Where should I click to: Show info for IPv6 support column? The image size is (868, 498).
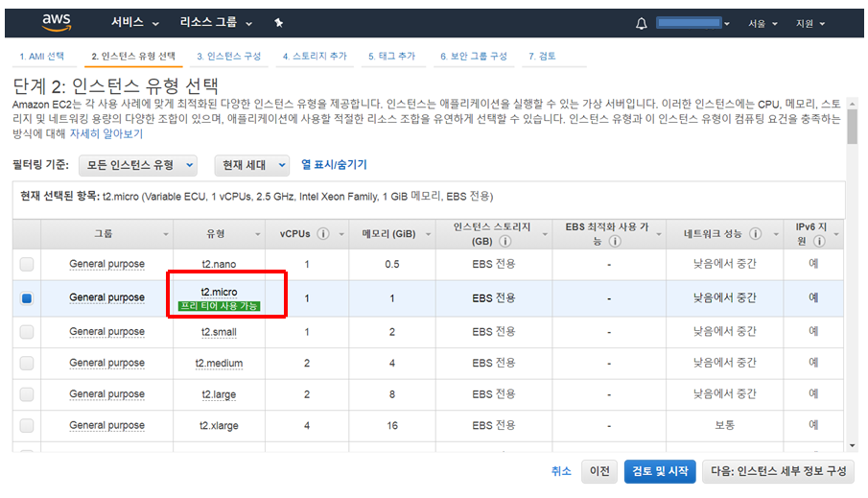point(819,241)
